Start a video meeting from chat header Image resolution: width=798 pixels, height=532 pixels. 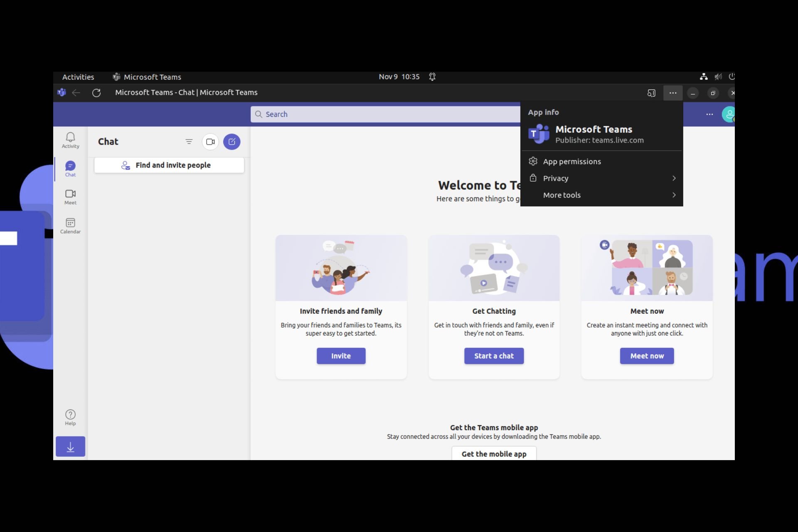point(210,142)
